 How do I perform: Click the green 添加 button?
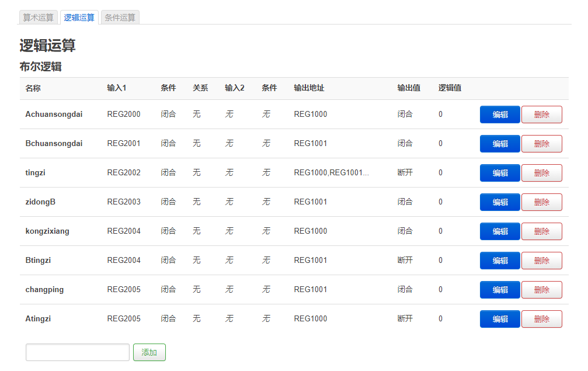tap(149, 352)
